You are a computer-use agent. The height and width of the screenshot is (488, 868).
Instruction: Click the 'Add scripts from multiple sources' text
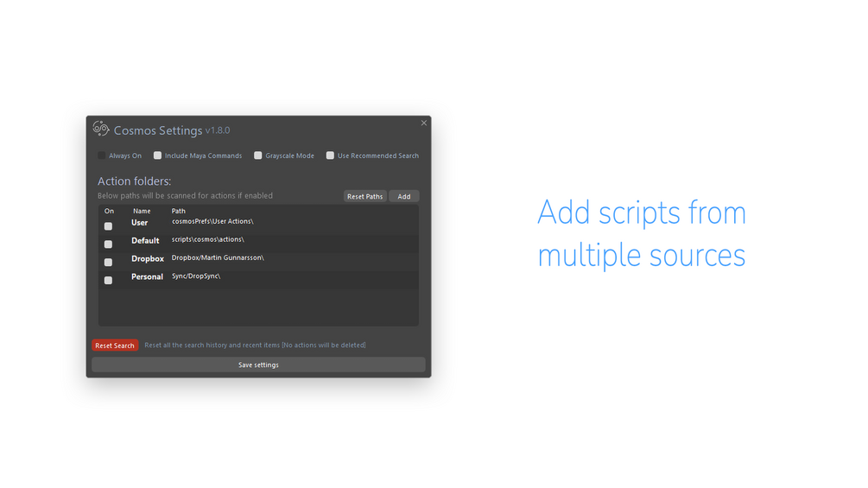click(642, 233)
